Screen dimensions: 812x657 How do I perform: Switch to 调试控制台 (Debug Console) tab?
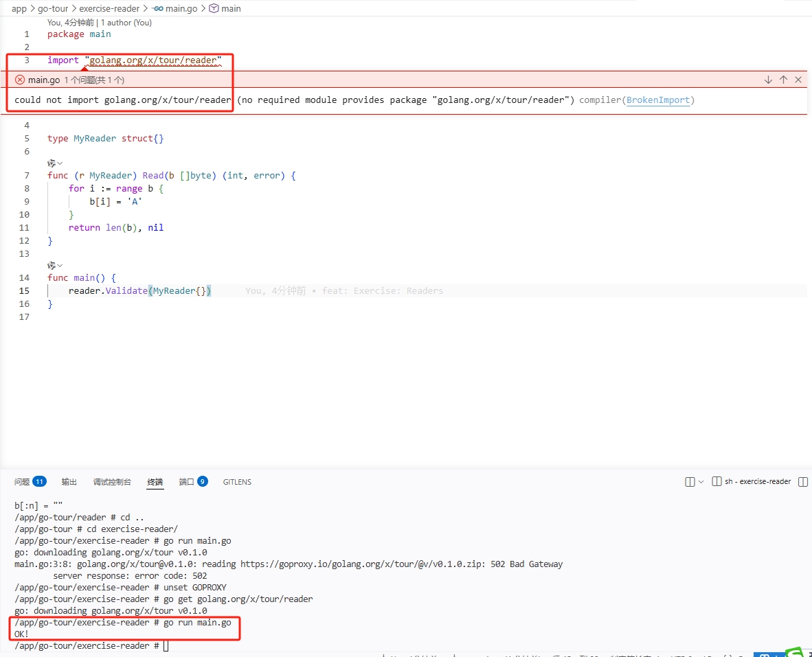(x=112, y=482)
